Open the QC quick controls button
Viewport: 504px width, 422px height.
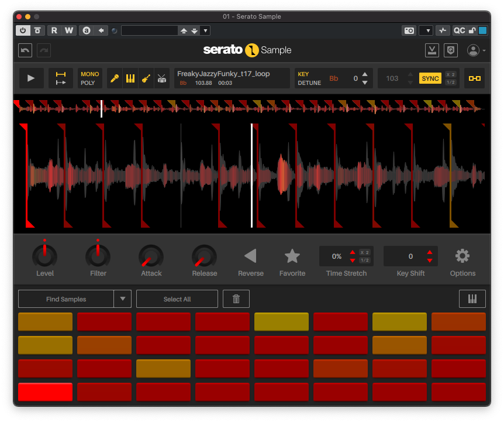coord(459,30)
